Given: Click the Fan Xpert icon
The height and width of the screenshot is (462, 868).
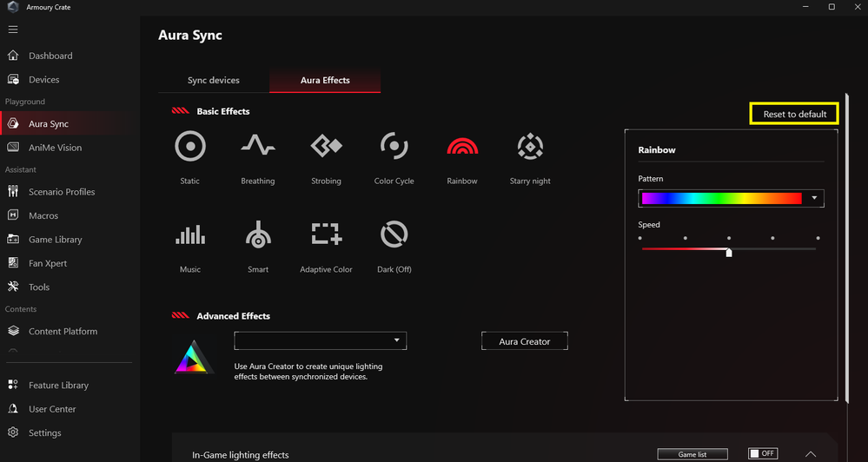Looking at the screenshot, I should click(13, 263).
